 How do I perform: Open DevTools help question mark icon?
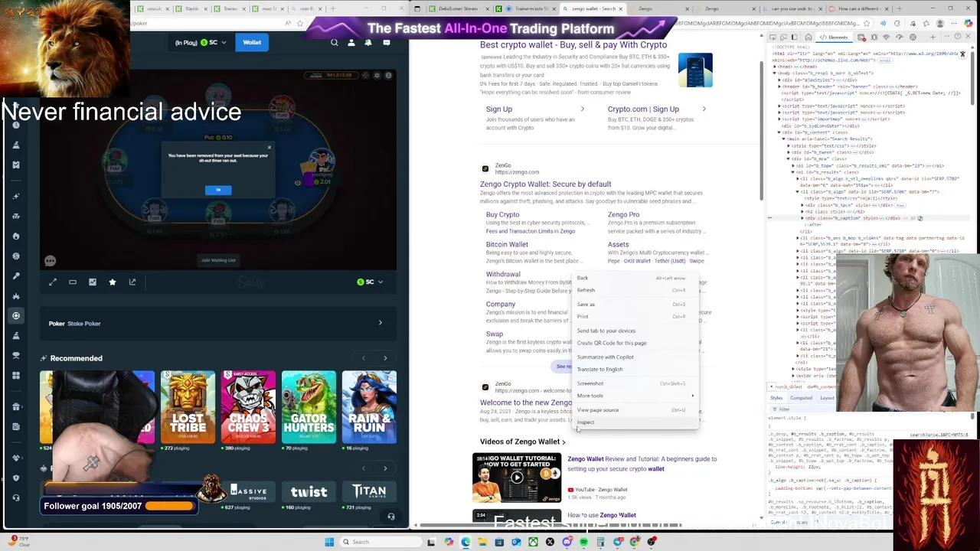point(958,36)
